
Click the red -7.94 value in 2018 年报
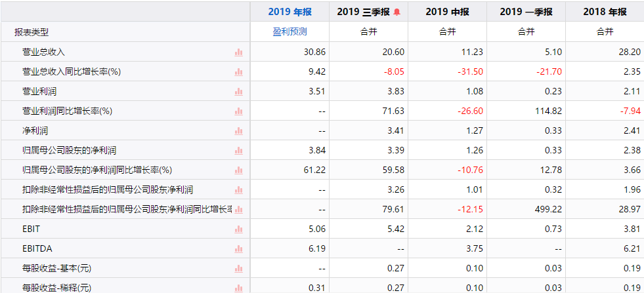coord(630,111)
